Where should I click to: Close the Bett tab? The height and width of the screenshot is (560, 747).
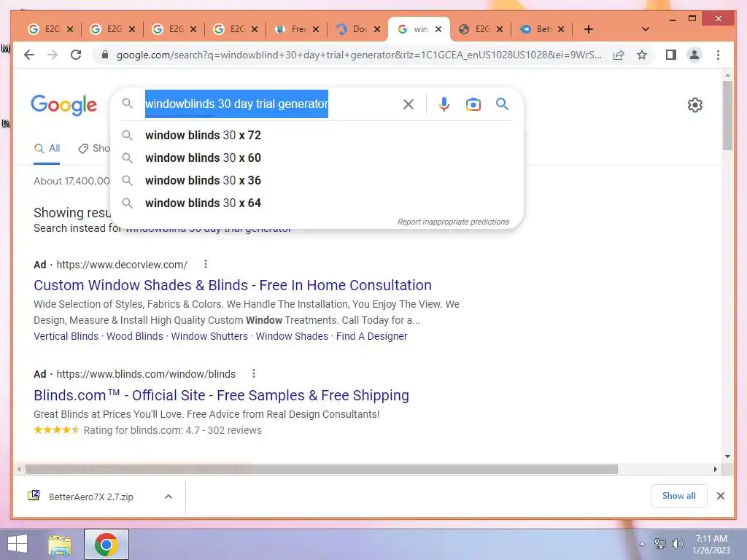tap(561, 29)
